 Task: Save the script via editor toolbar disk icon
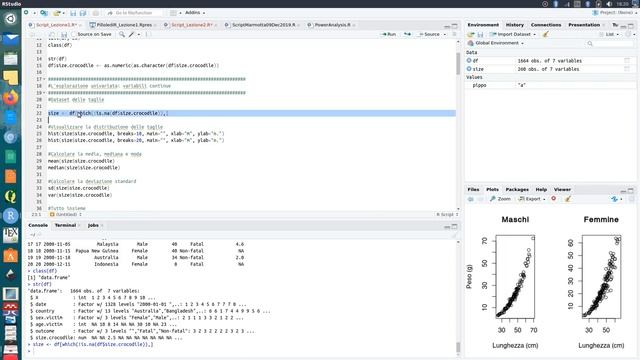coord(64,35)
